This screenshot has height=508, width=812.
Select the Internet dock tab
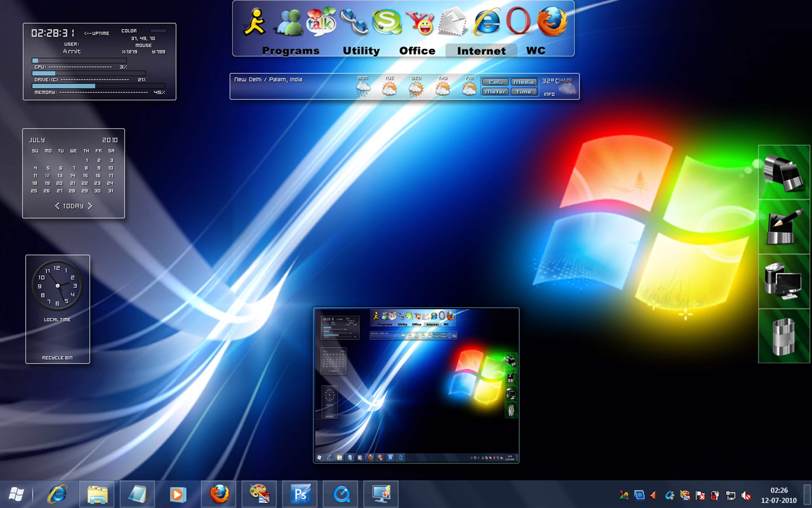[481, 51]
